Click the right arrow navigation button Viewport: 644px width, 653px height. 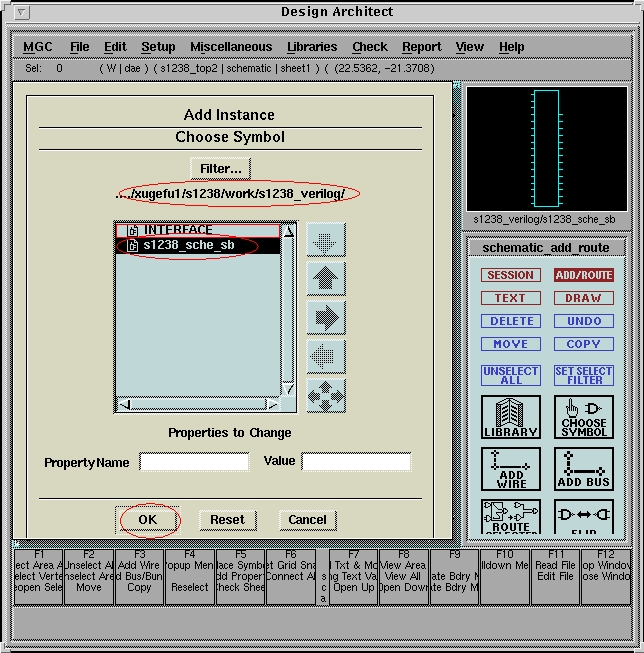326,317
